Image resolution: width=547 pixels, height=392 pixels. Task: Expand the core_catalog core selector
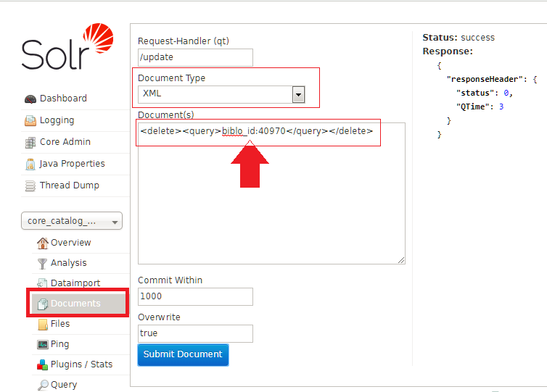72,221
